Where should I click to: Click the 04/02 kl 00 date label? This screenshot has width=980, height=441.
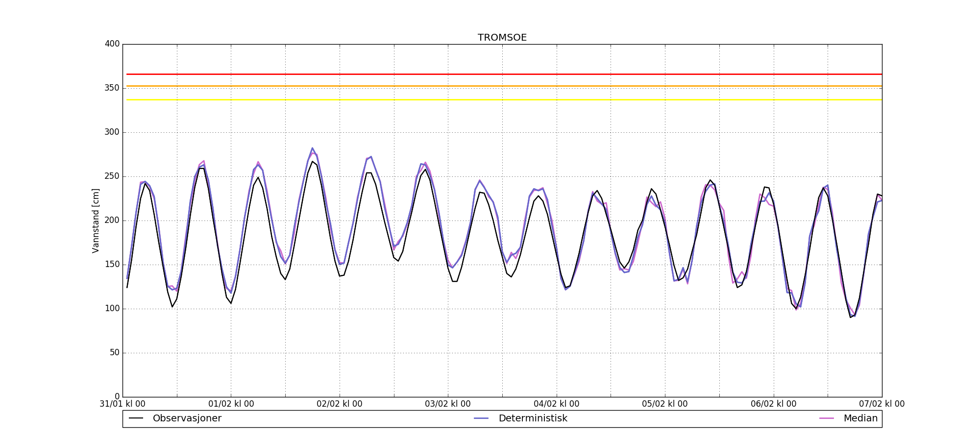(557, 404)
